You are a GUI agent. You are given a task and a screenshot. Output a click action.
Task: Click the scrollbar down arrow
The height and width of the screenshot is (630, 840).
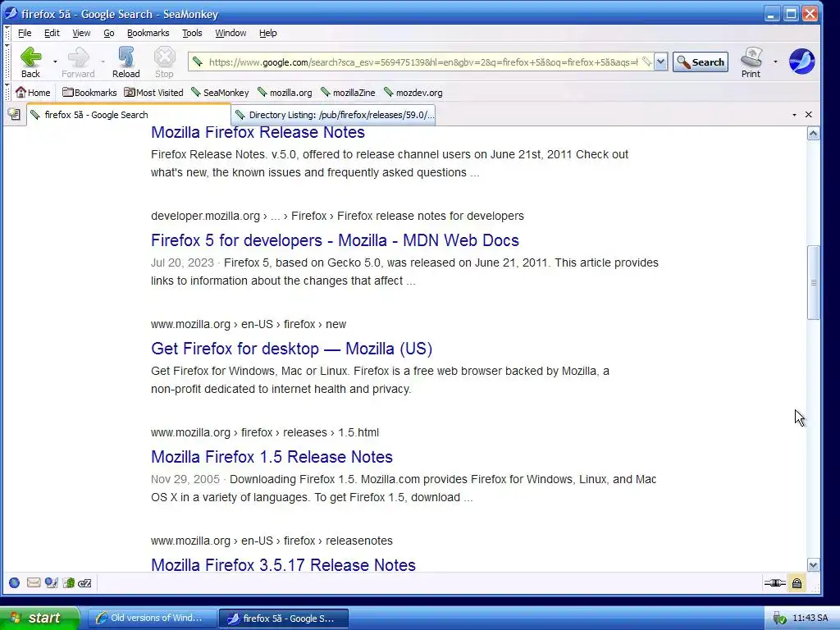tap(813, 564)
